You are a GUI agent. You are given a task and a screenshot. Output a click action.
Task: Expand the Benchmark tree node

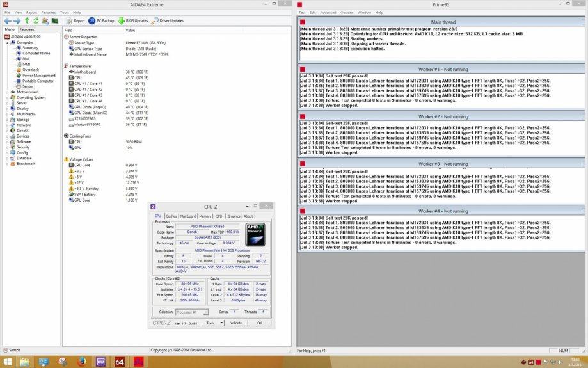[8, 164]
